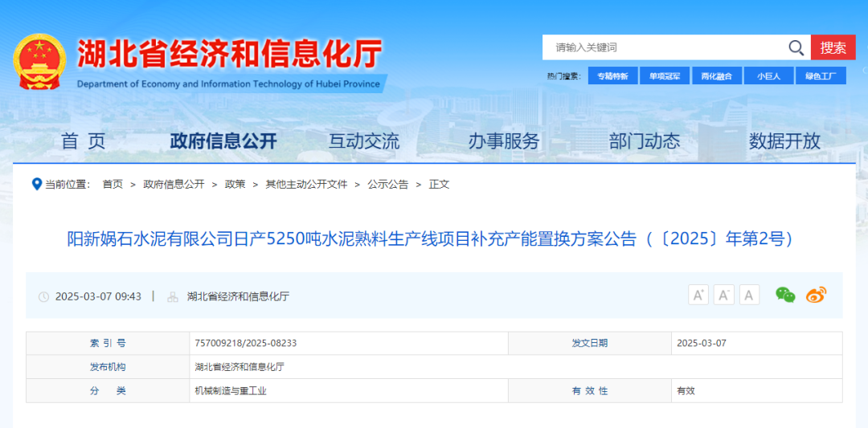The image size is (868, 428).
Task: Go to 其他主动公开文件 breadcrumb link
Action: pyautogui.click(x=306, y=184)
